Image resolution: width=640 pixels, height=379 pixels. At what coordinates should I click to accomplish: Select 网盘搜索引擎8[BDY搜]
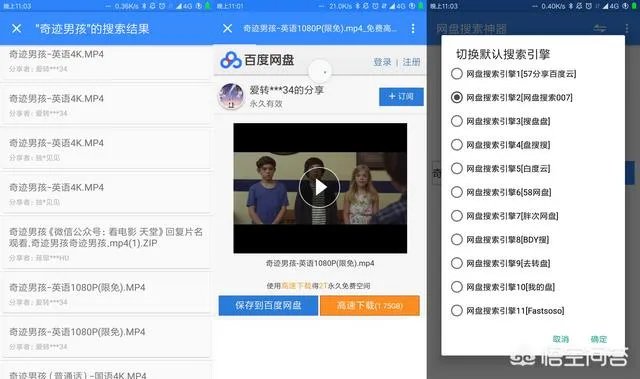500,239
